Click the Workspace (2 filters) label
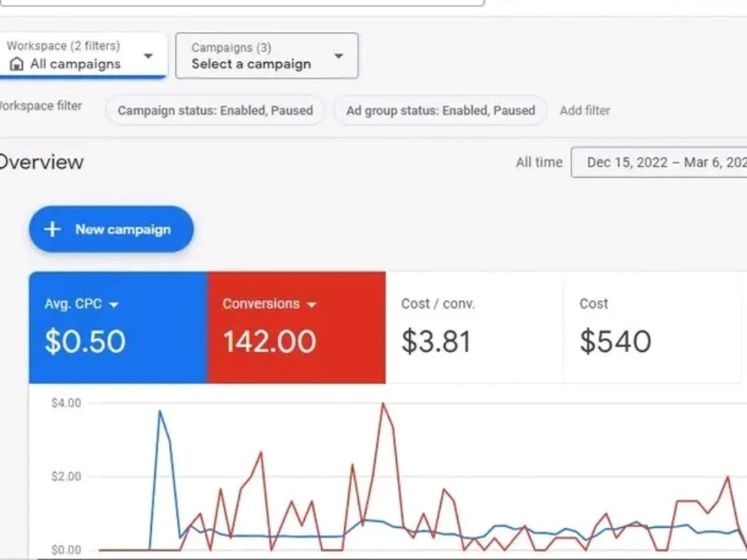This screenshot has width=747, height=560. point(63,46)
